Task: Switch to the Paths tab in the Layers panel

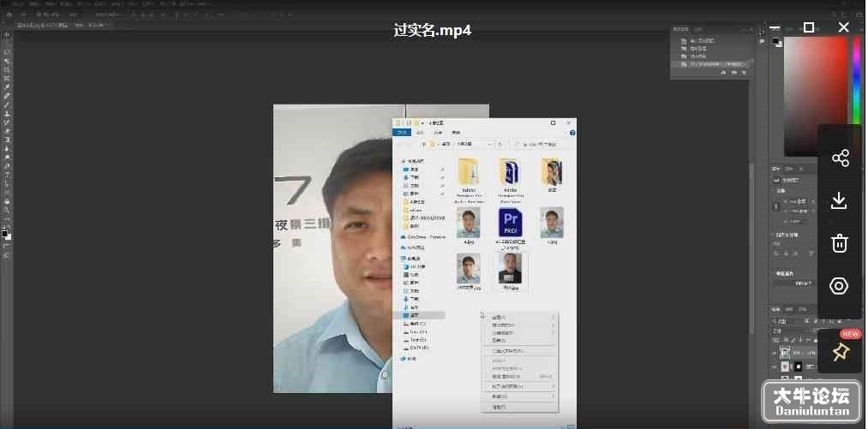Action: [x=801, y=309]
